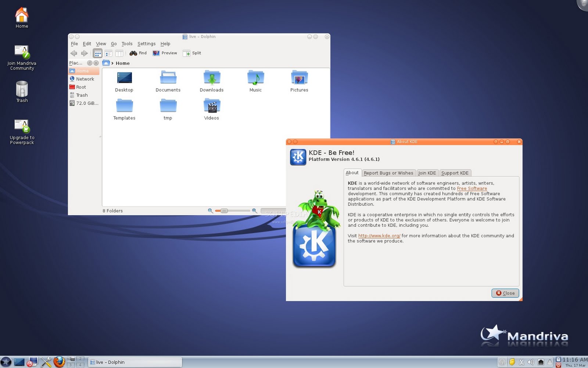Click the Klipper scissors clipboard tray icon

(x=521, y=362)
